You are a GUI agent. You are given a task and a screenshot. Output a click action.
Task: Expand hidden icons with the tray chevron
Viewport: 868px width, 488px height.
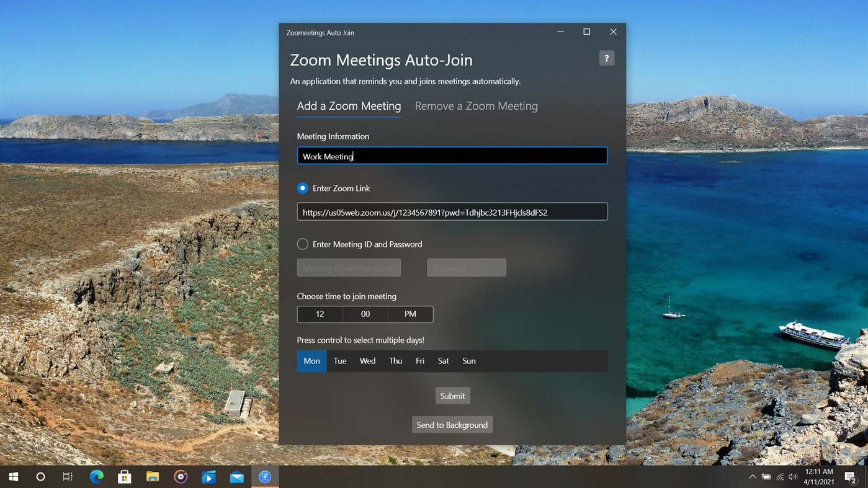[752, 476]
